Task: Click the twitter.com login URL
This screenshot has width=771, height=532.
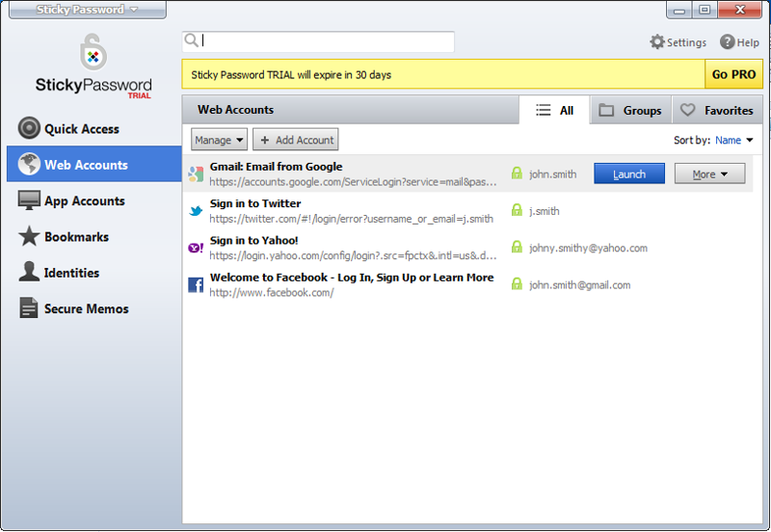Action: click(x=351, y=219)
